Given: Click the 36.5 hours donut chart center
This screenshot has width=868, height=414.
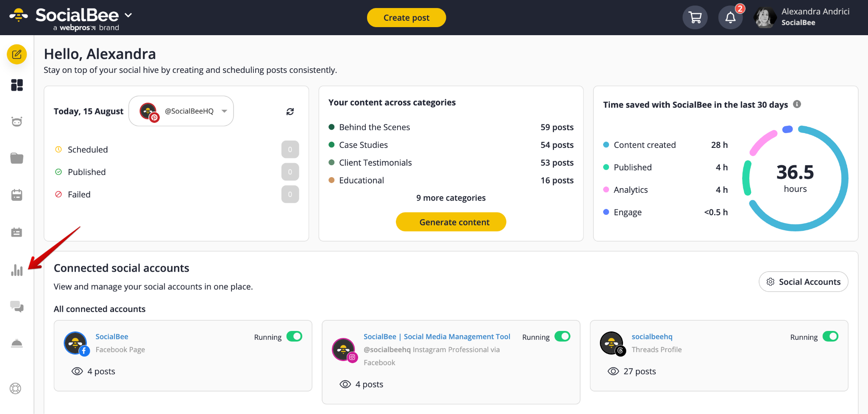Looking at the screenshot, I should tap(795, 178).
